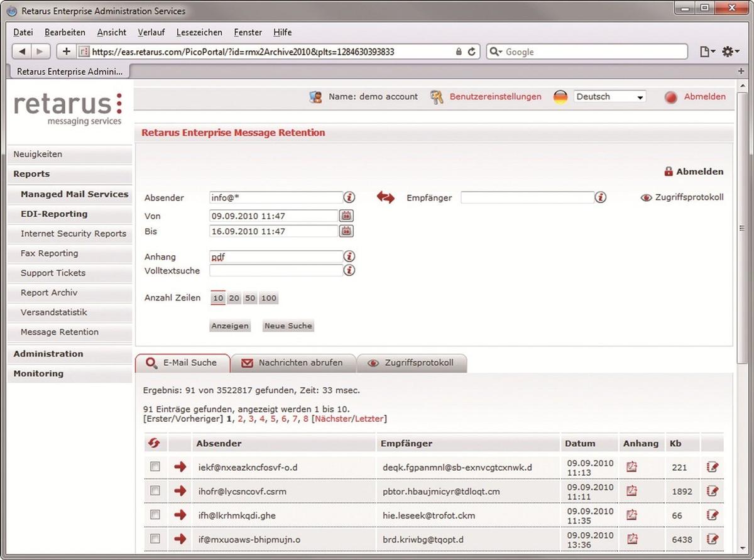754x560 pixels.
Task: Open the Lesezeichen menu
Action: (x=199, y=32)
